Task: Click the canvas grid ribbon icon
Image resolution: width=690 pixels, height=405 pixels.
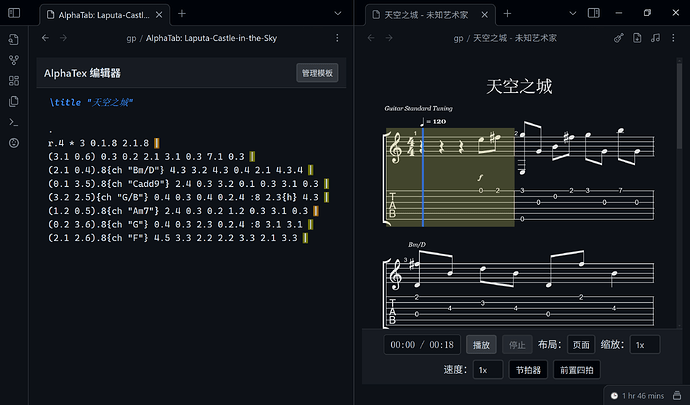Action: coord(14,81)
